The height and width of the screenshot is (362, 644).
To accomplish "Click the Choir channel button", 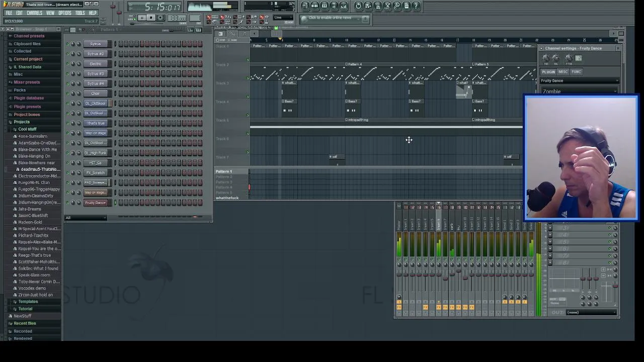I will [96, 94].
